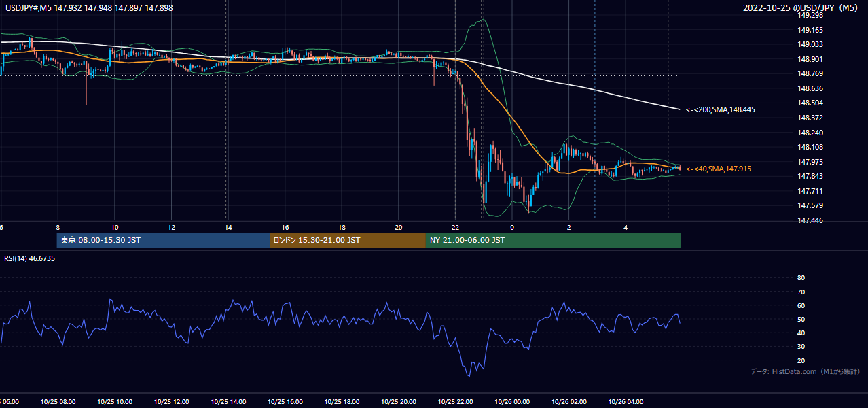
Task: Click price axis value 147.579
Action: [810, 205]
